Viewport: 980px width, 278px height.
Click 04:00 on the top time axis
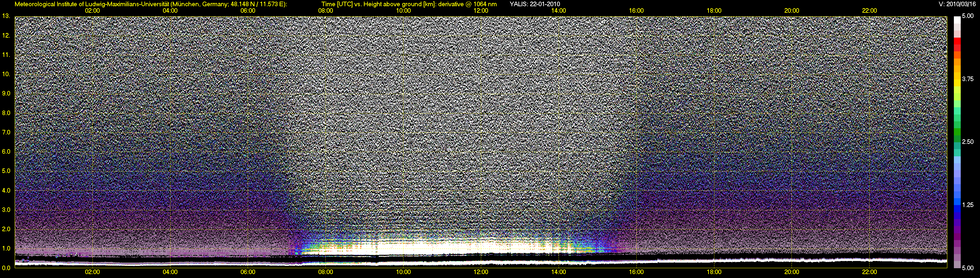click(170, 11)
